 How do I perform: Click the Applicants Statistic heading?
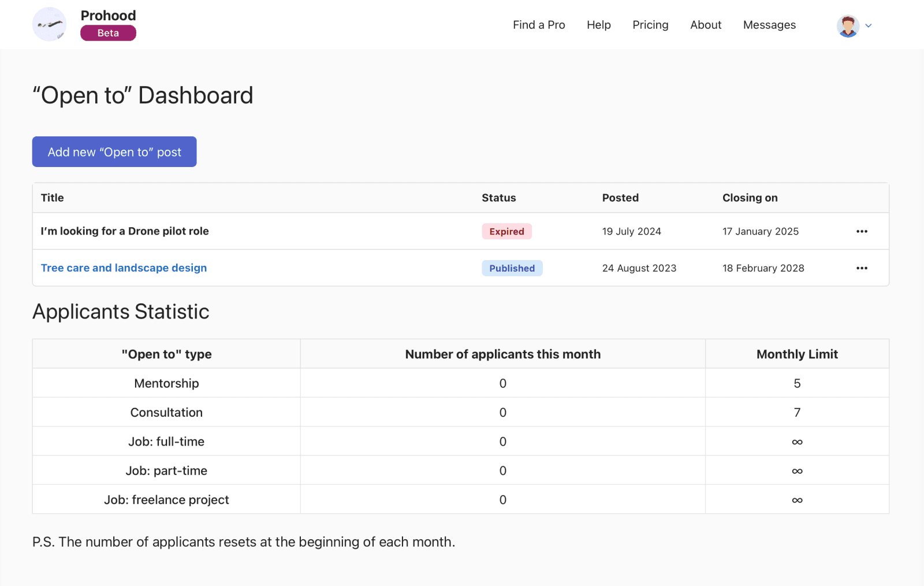(121, 311)
